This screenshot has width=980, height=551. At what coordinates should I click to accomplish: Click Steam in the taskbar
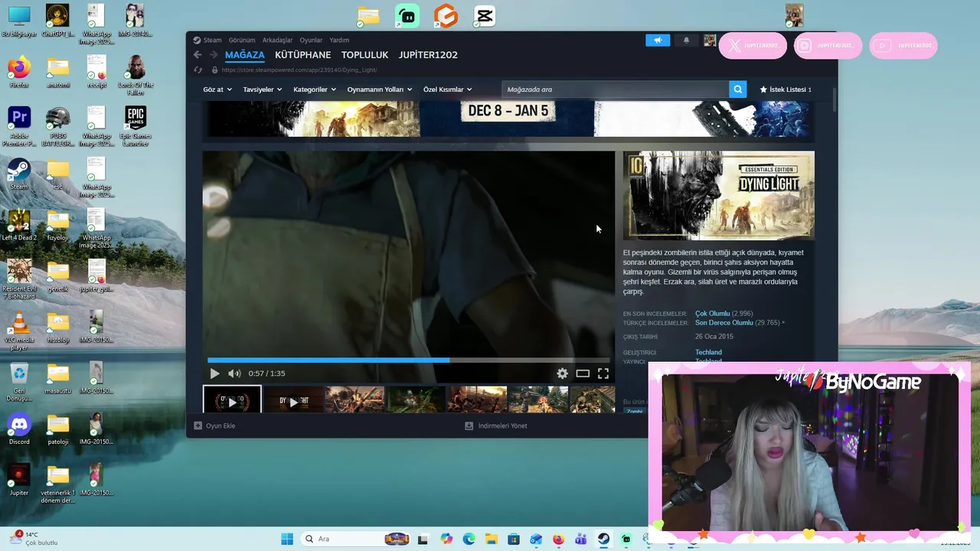[x=604, y=539]
